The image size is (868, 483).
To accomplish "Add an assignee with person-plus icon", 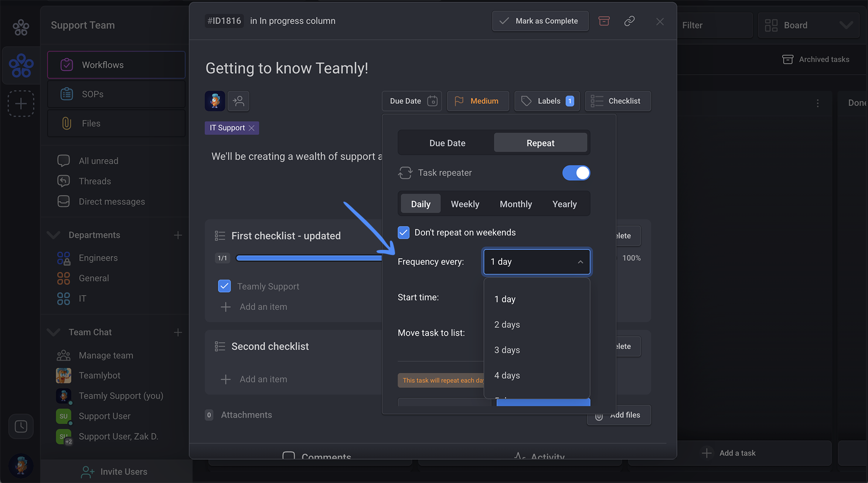I will (x=238, y=101).
